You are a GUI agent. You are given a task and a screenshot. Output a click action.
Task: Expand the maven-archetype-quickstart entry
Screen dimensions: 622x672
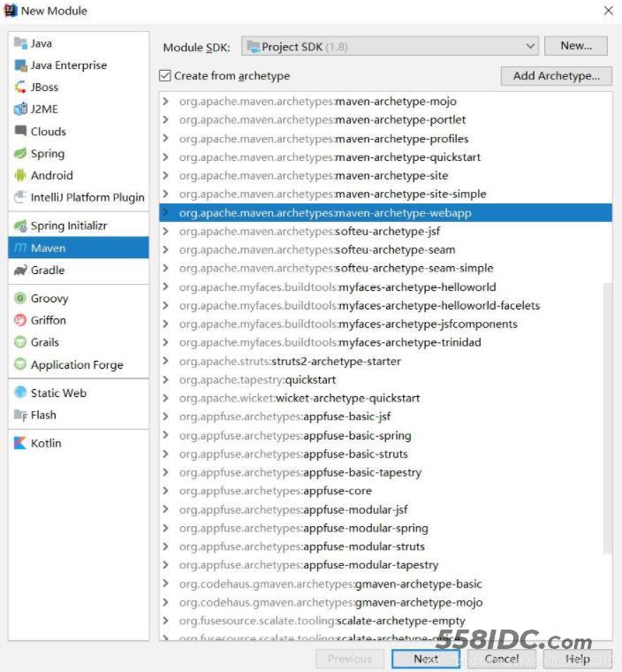click(165, 157)
